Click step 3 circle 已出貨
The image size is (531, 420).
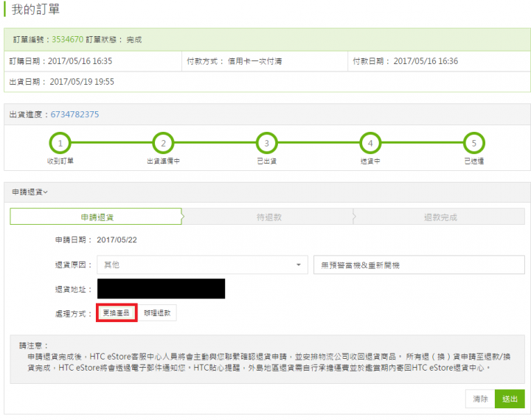(x=266, y=143)
